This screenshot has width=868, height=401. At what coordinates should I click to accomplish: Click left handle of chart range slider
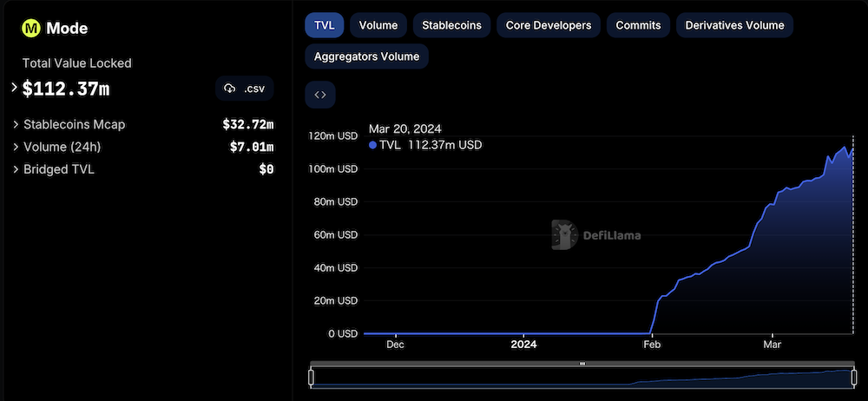tap(312, 377)
